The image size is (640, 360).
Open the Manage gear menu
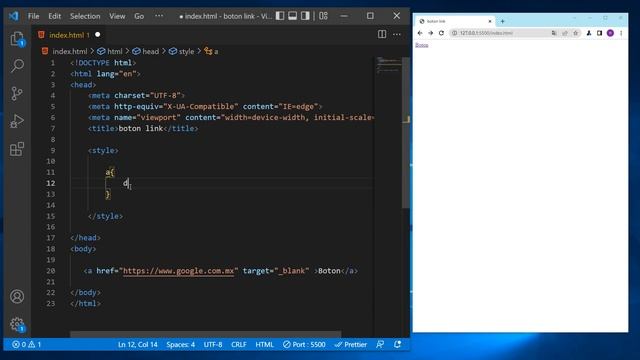(x=17, y=324)
